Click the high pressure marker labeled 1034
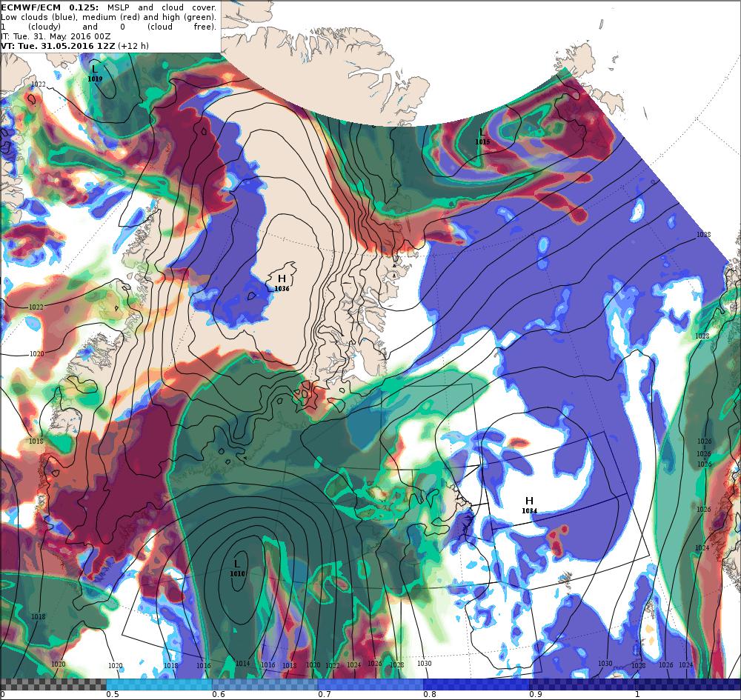This screenshot has width=741, height=700. tap(529, 505)
